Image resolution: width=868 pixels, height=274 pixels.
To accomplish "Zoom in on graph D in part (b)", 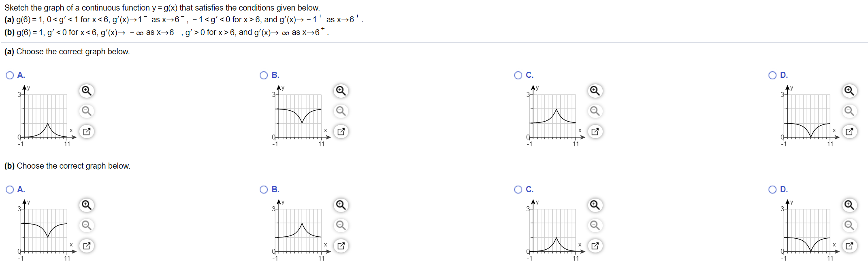I will pyautogui.click(x=849, y=205).
